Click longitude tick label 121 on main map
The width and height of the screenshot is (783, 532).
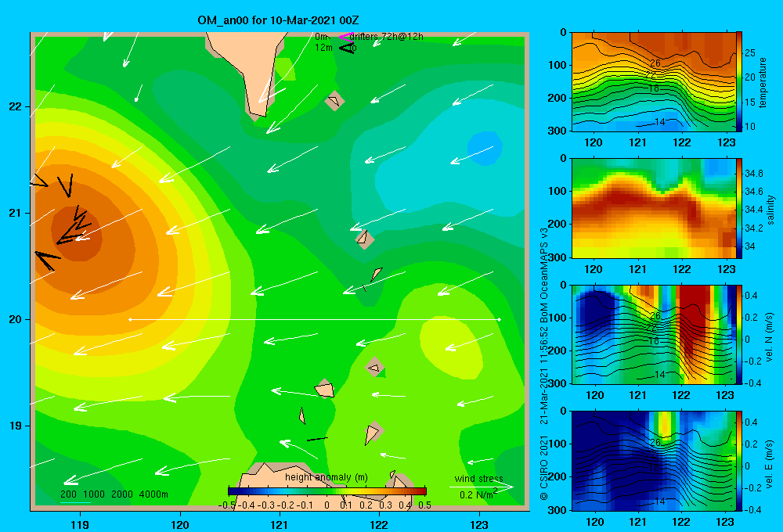coord(280,524)
